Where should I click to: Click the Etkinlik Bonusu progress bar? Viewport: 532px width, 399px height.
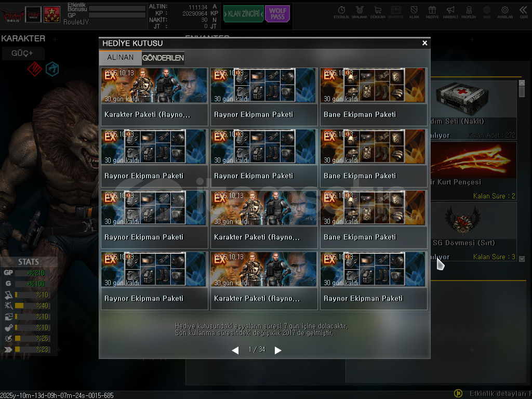point(117,8)
